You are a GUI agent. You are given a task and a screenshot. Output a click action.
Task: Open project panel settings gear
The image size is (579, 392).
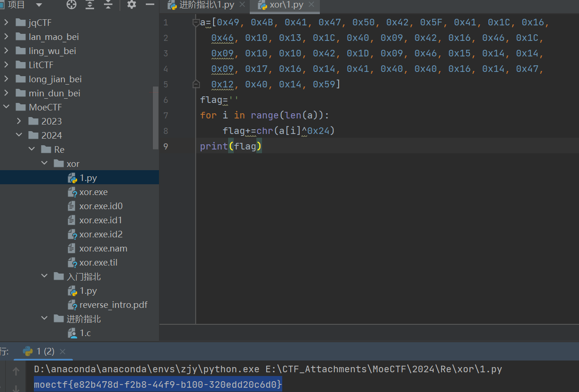pos(132,5)
